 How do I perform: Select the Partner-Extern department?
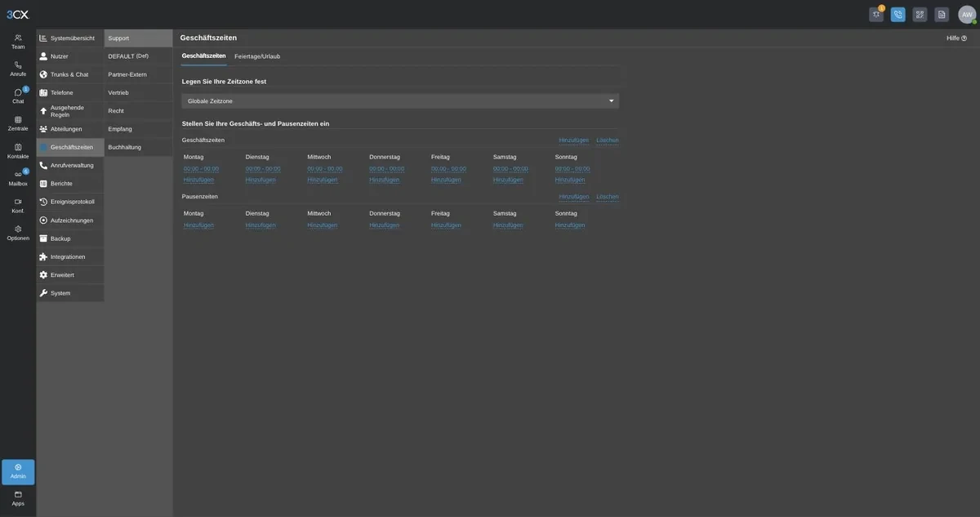coord(138,74)
